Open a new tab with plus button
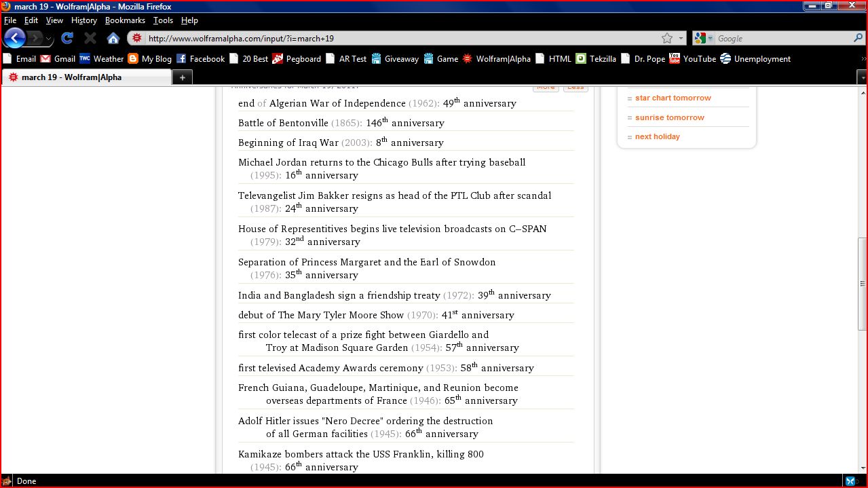Screen dimensions: 868x488 coord(182,77)
